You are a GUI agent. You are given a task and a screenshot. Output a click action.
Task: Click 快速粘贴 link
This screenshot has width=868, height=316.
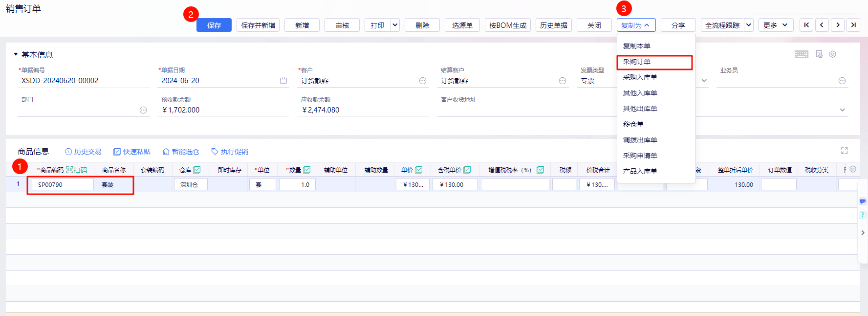(132, 152)
